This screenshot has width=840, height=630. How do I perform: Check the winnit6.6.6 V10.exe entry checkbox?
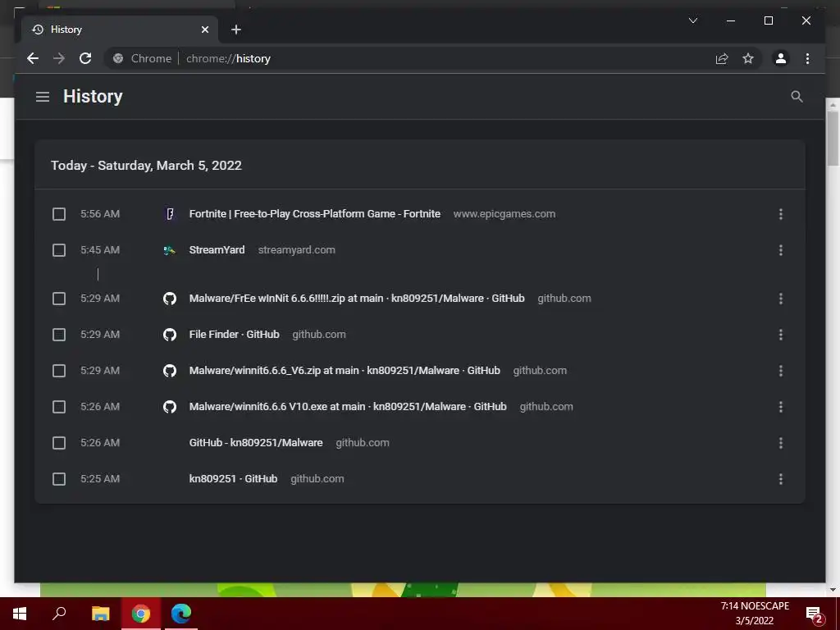[59, 407]
